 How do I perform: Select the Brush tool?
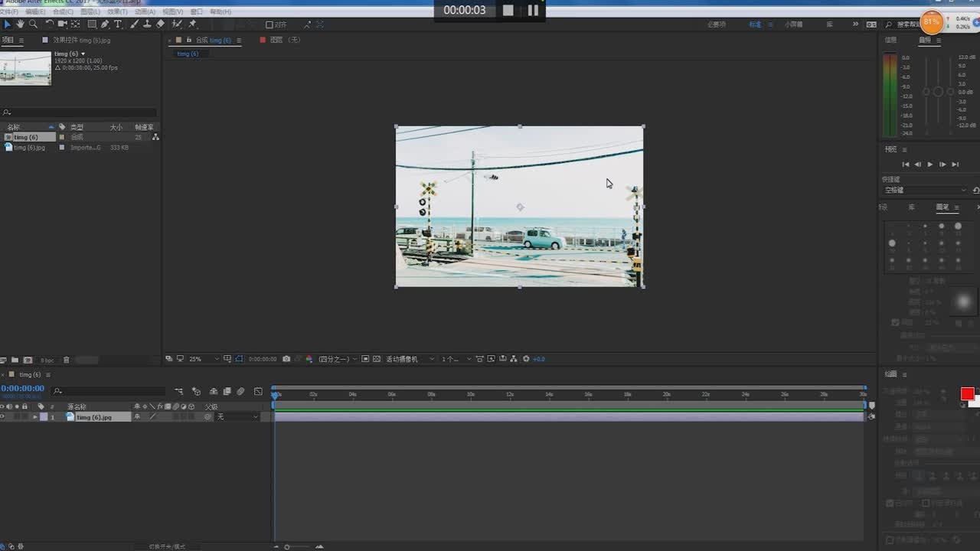[135, 24]
